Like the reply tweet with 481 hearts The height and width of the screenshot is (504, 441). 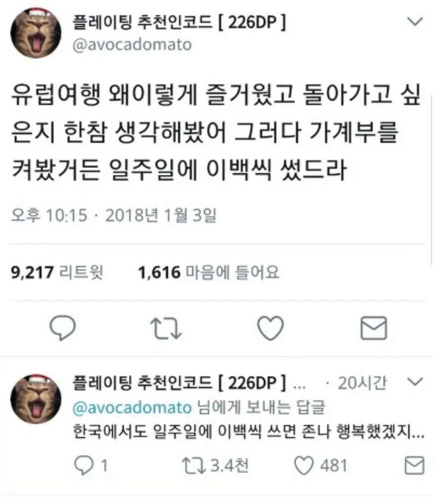304,466
